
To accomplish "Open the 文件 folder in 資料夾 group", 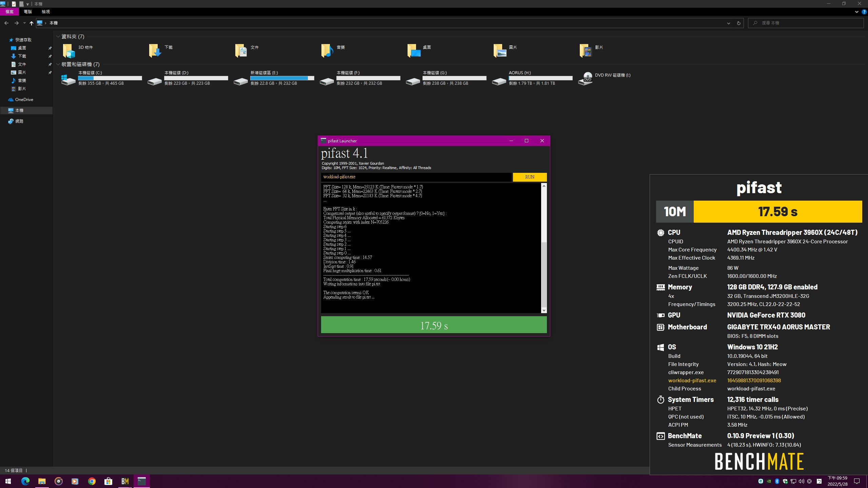I will (247, 50).
